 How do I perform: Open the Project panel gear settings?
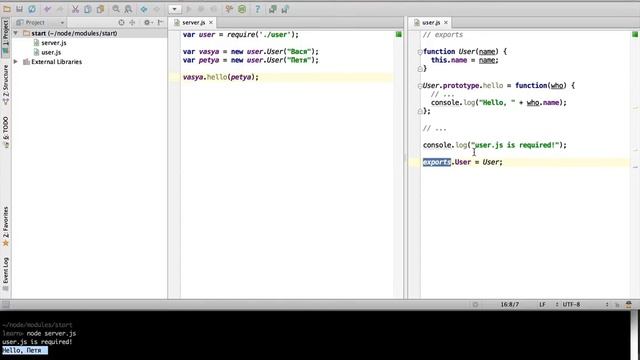coord(148,22)
